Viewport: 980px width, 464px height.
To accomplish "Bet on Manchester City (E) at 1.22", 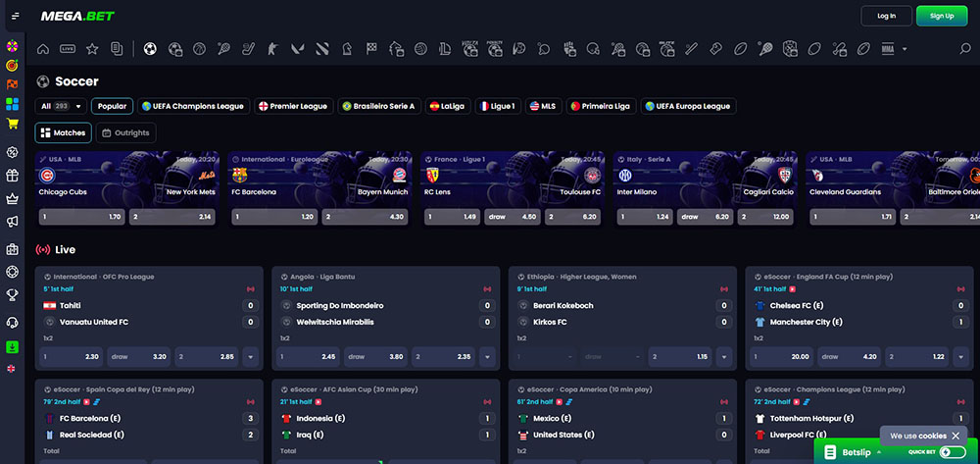I will tap(917, 357).
